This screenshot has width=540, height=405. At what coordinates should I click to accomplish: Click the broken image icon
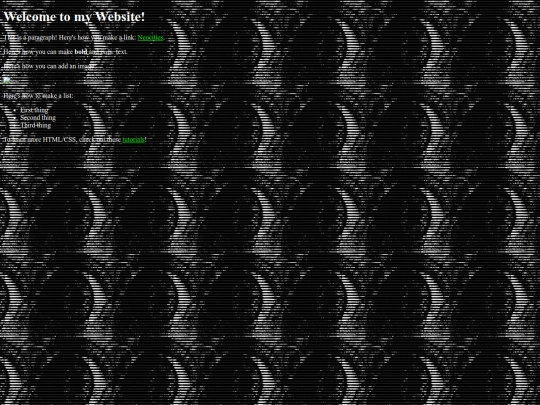(7, 81)
